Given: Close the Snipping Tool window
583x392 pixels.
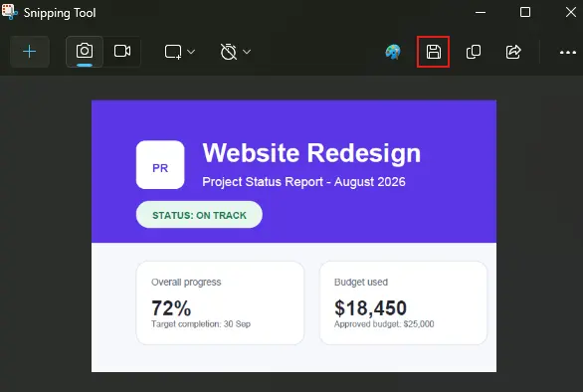Looking at the screenshot, I should coord(571,12).
